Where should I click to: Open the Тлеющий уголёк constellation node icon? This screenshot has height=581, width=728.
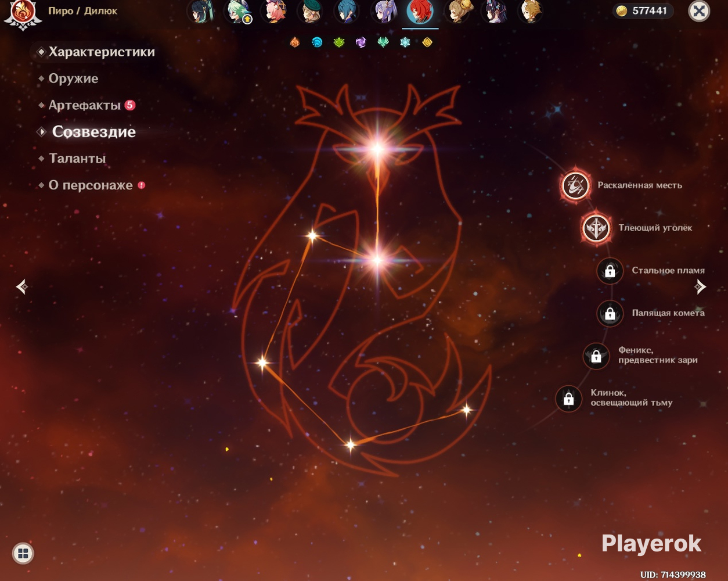pos(596,228)
